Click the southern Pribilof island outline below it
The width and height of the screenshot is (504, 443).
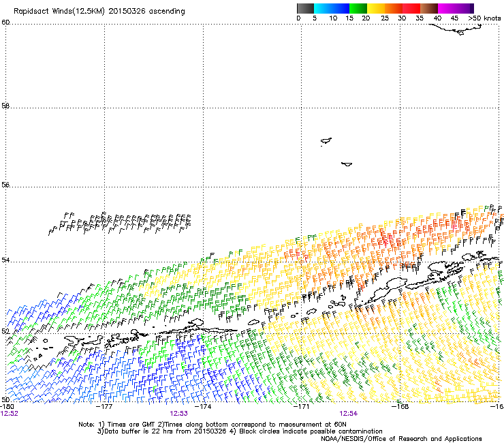tap(347, 164)
